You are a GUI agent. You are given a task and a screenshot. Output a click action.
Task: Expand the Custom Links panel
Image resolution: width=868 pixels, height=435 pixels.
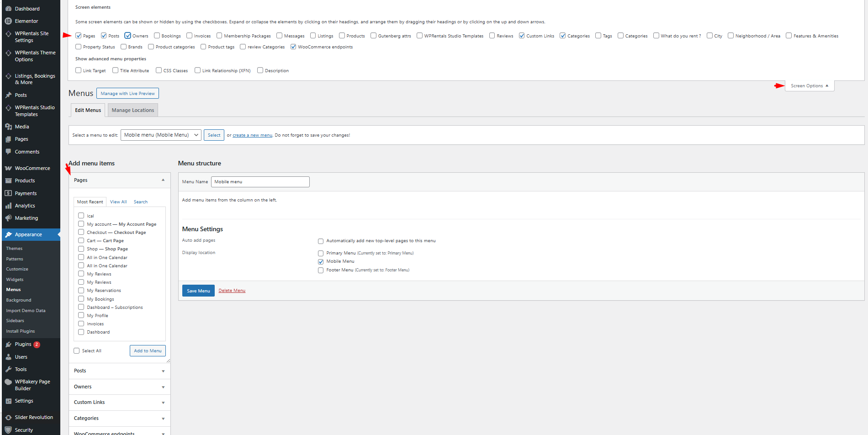tap(163, 403)
